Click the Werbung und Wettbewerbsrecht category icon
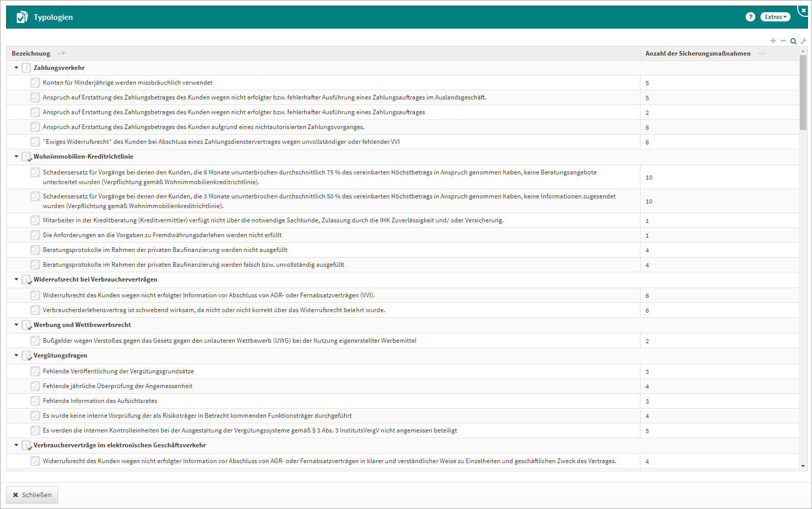 [x=27, y=325]
